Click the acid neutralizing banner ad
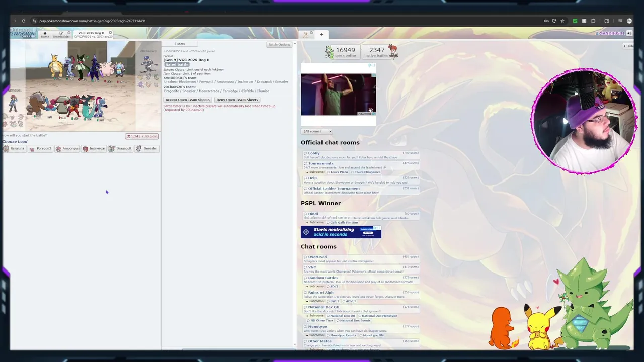This screenshot has width=644, height=362. point(341,232)
